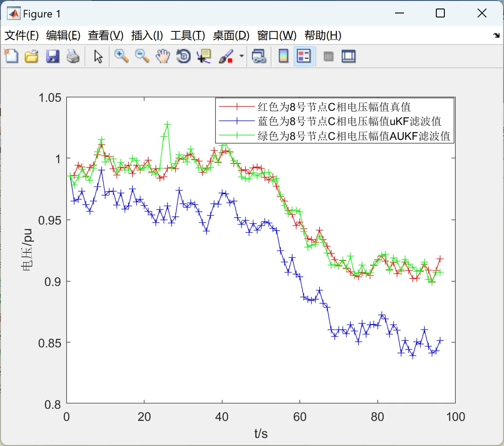Image resolution: width=504 pixels, height=446 pixels.
Task: Select the Pan hand tool
Action: [163, 56]
